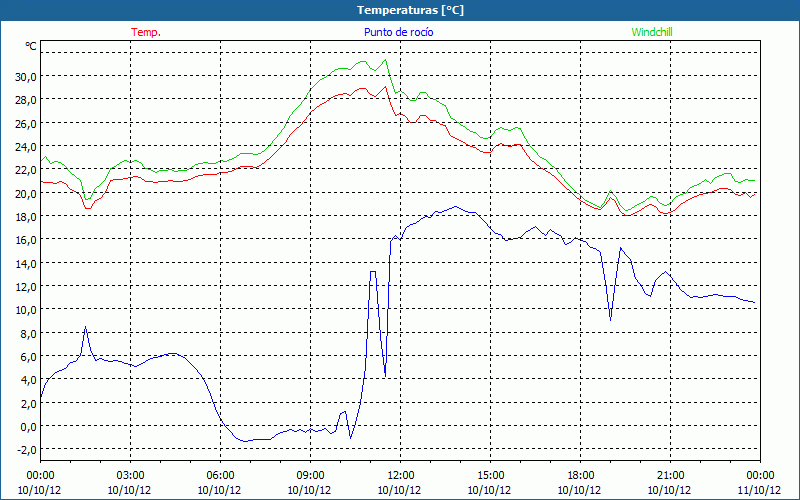Click the '-2,0' y-axis value
The width and height of the screenshot is (800, 500).
click(27, 450)
